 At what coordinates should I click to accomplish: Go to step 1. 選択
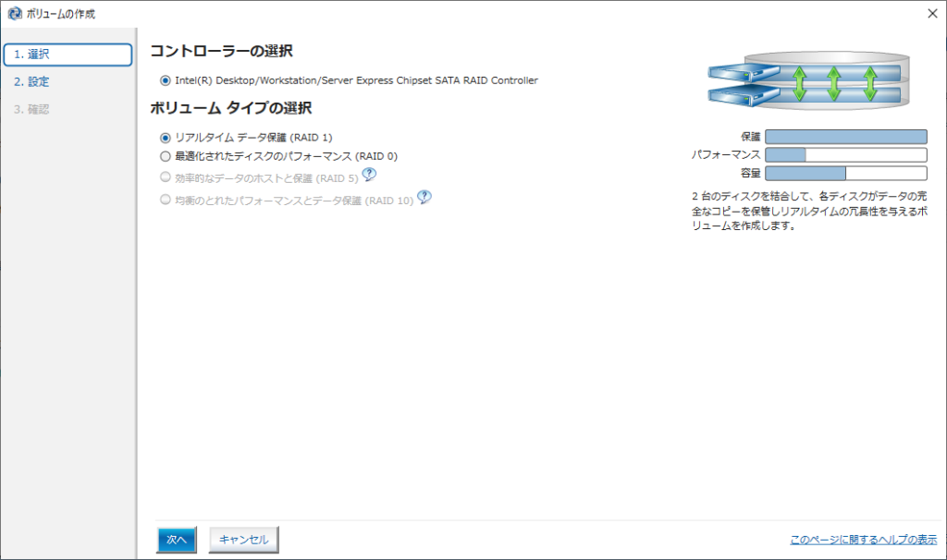pos(68,55)
